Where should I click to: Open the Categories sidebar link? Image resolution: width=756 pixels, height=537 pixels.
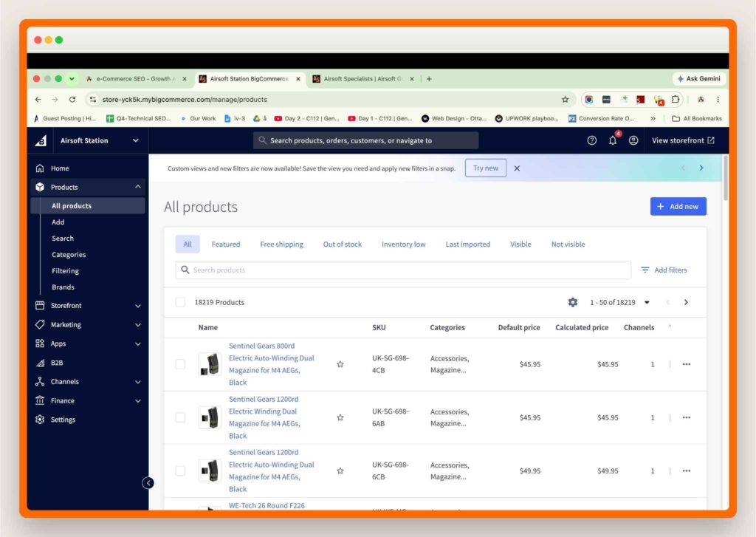[x=69, y=255]
